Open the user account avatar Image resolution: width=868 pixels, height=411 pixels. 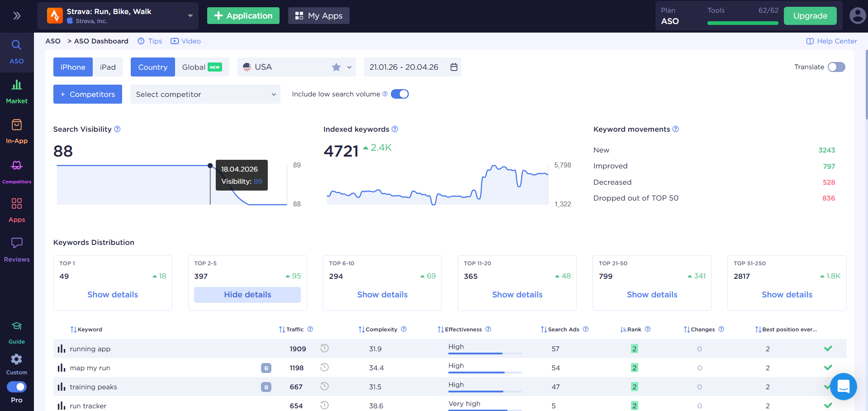pos(857,16)
